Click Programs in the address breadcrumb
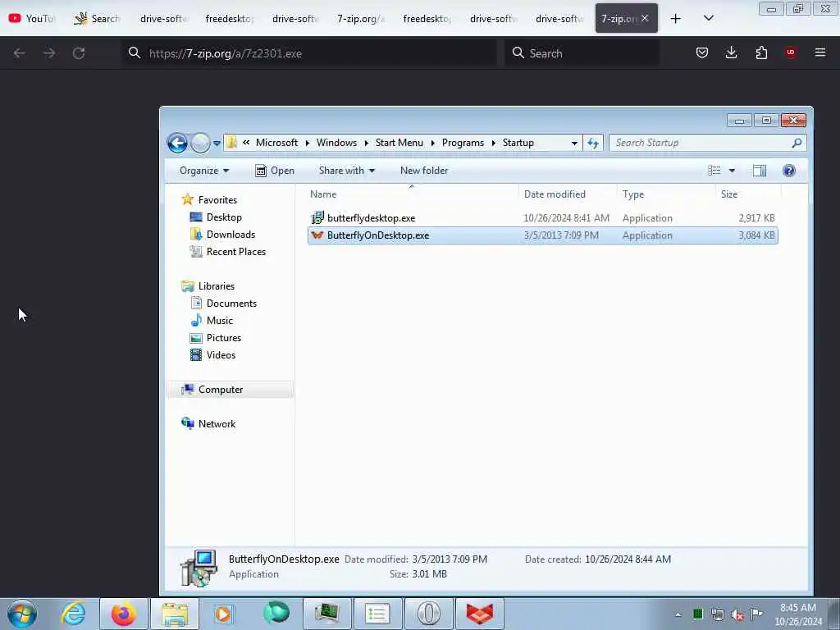This screenshot has width=840, height=630. (463, 143)
